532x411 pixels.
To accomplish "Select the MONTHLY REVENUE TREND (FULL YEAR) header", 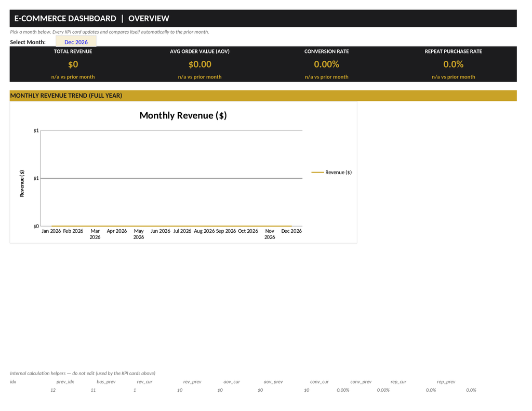I will pos(263,96).
